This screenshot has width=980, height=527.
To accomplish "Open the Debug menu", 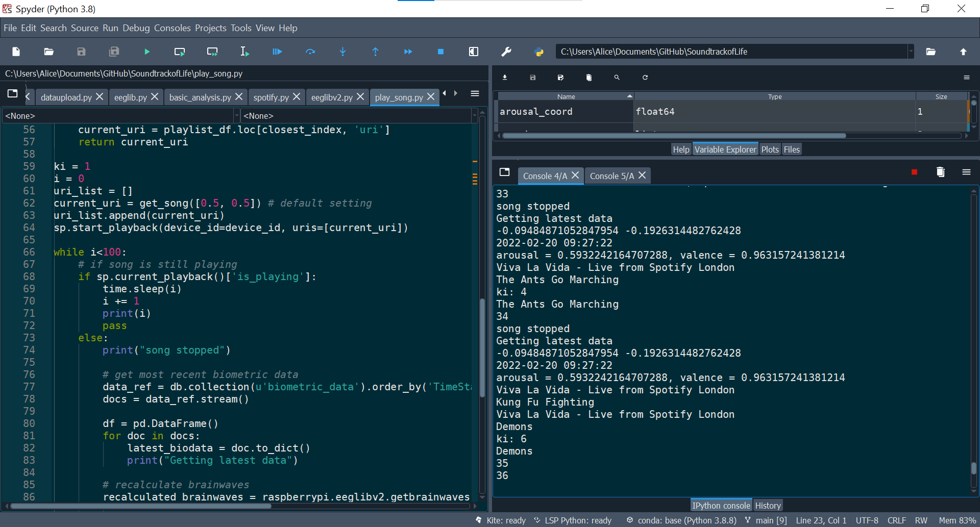I will pos(136,28).
